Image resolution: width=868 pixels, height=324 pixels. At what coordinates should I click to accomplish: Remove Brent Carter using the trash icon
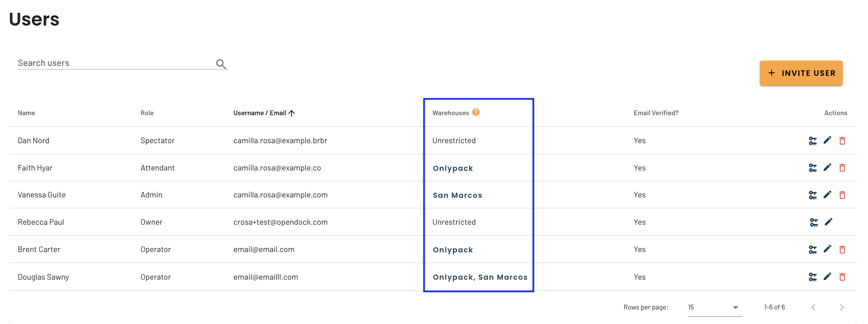pyautogui.click(x=842, y=249)
